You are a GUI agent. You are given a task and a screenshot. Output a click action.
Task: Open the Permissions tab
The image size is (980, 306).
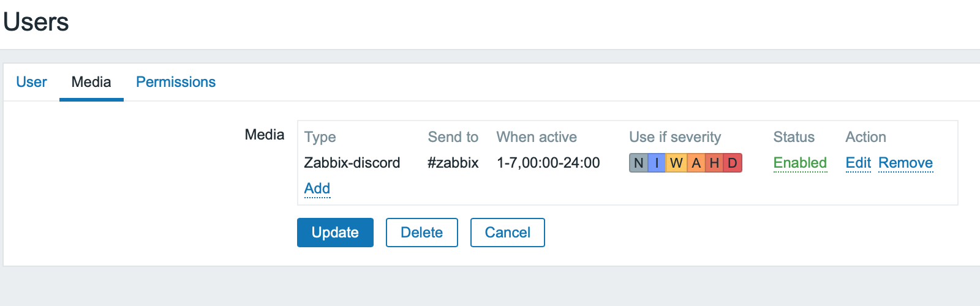[176, 82]
